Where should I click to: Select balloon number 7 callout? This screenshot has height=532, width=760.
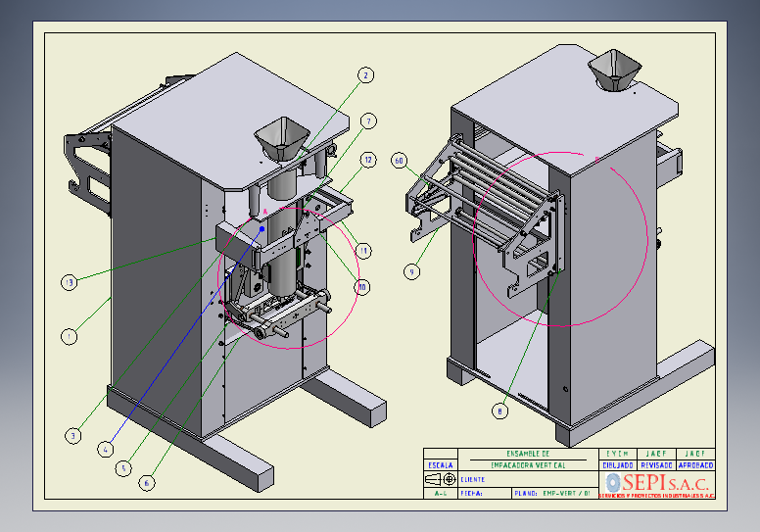(x=368, y=121)
